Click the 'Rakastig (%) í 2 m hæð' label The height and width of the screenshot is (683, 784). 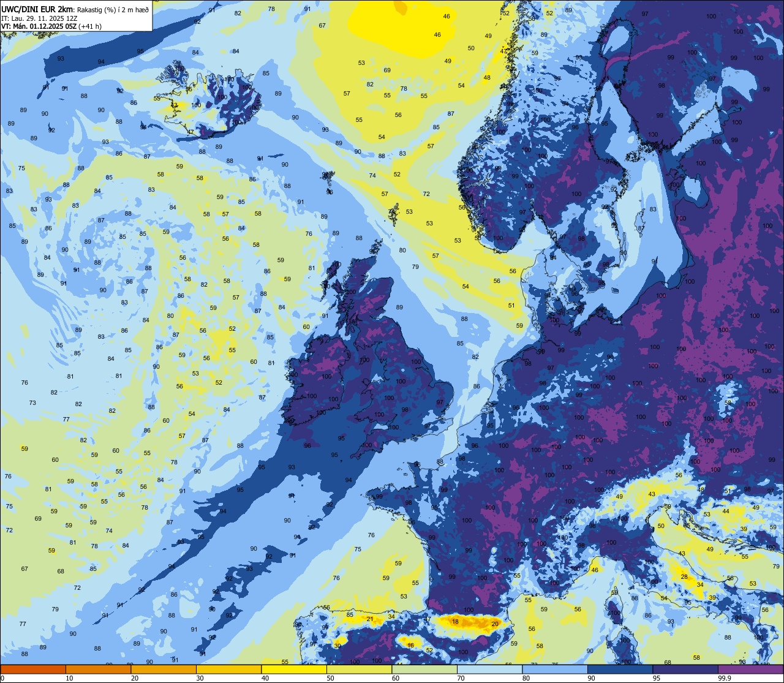click(x=112, y=9)
